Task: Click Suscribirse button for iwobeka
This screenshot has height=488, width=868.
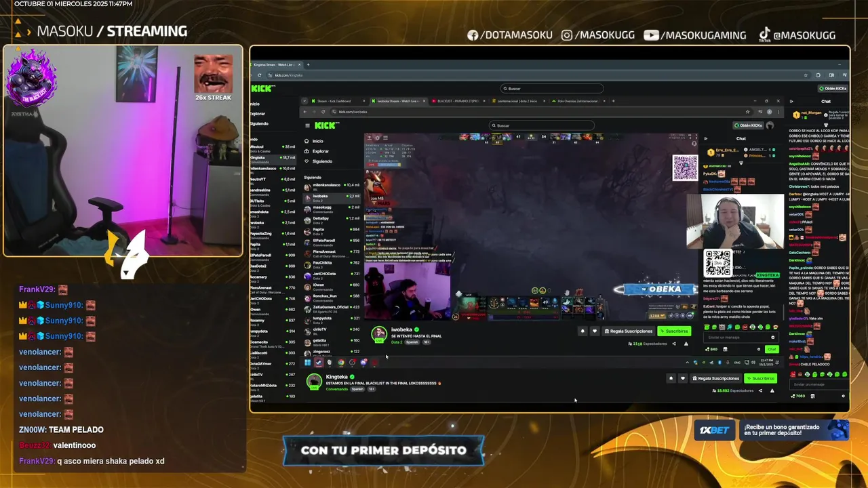Action: (x=674, y=331)
